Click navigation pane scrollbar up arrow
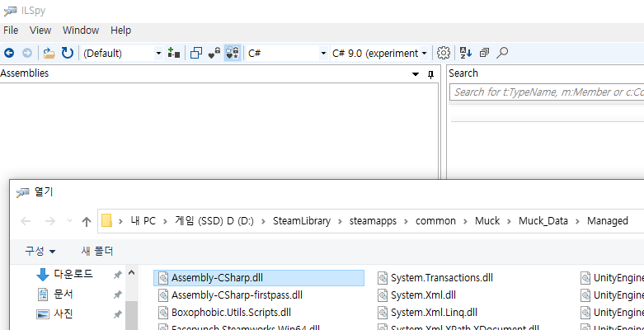 coord(131,272)
